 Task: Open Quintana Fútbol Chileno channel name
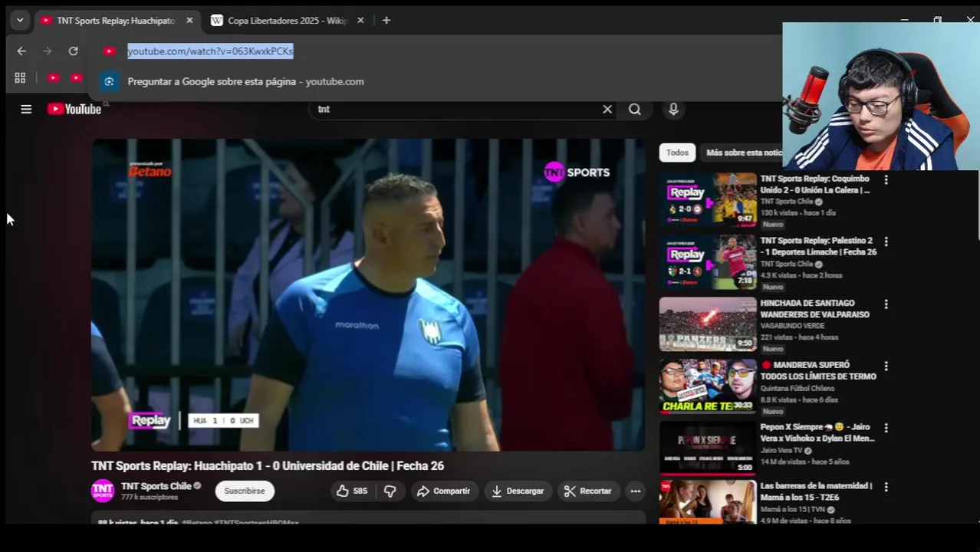tap(797, 389)
